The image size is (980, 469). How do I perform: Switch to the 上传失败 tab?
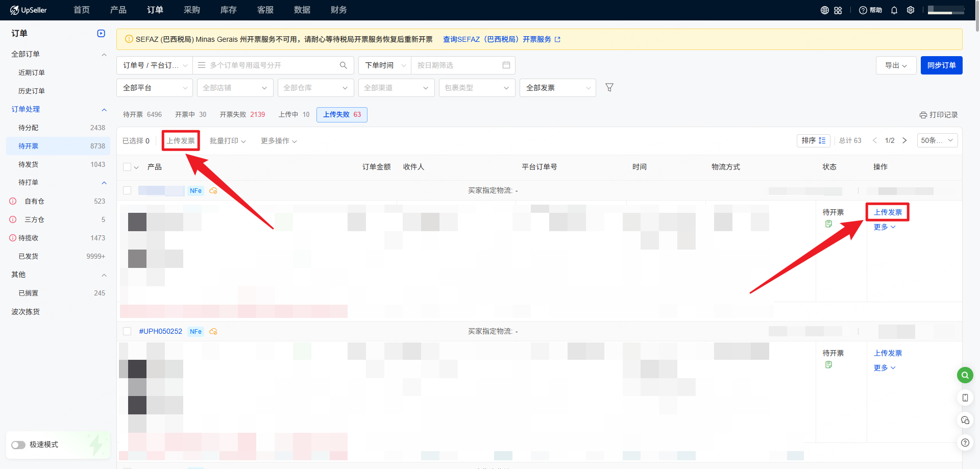point(341,114)
